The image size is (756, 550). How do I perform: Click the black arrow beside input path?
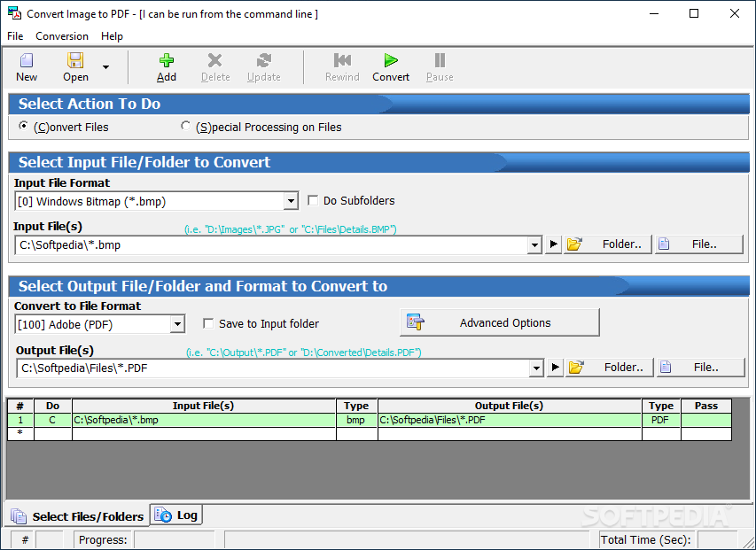tap(554, 244)
